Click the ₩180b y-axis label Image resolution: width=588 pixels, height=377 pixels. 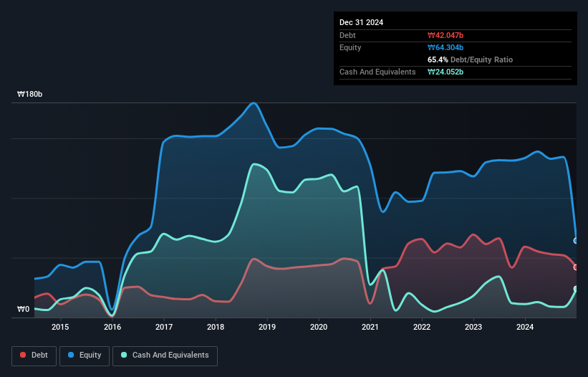(x=29, y=94)
